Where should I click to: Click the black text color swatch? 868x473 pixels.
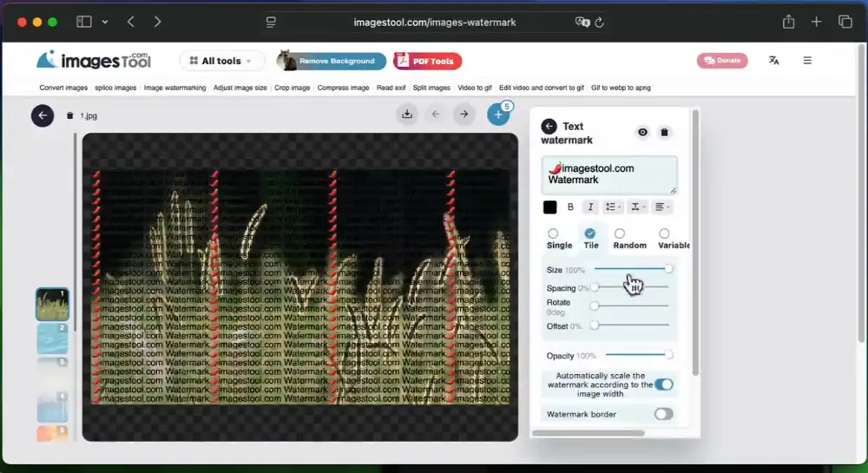(549, 207)
